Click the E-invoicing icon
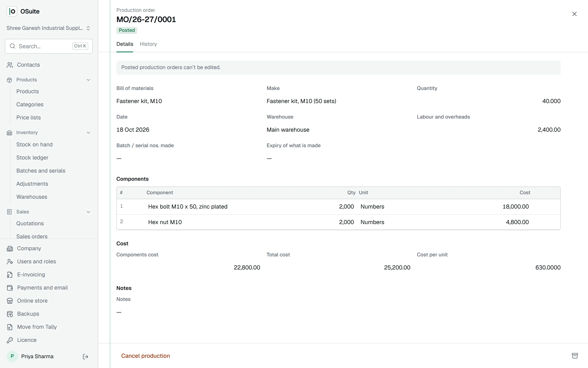 pyautogui.click(x=10, y=275)
